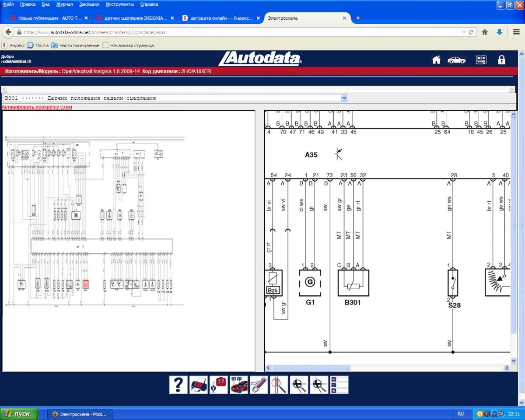Go to Autodata home via house icon
Image resolution: width=525 pixels, height=420 pixels.
[x=436, y=60]
